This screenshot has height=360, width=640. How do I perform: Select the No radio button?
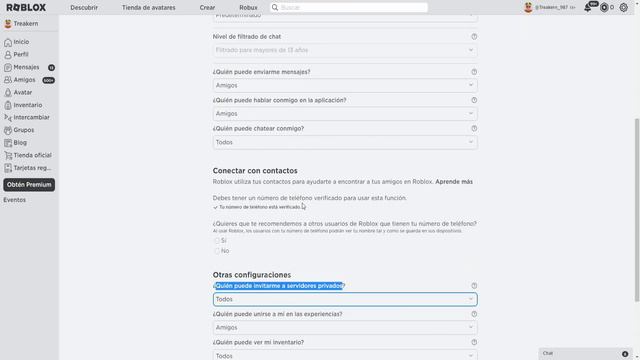pyautogui.click(x=217, y=251)
